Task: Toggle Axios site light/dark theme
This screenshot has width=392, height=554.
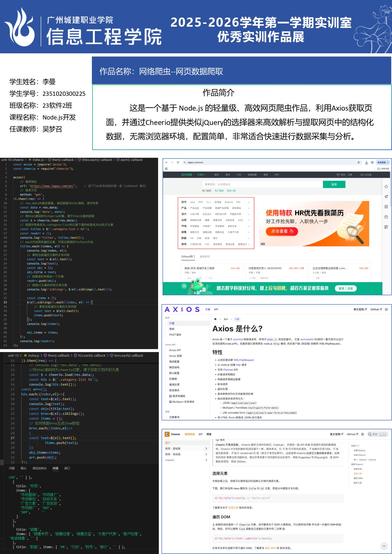Action: tap(386, 309)
